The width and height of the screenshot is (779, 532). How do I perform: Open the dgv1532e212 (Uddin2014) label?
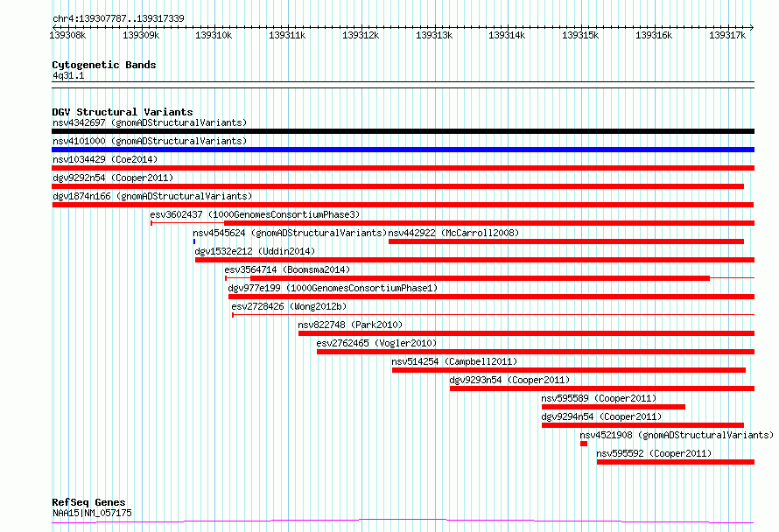pyautogui.click(x=255, y=251)
